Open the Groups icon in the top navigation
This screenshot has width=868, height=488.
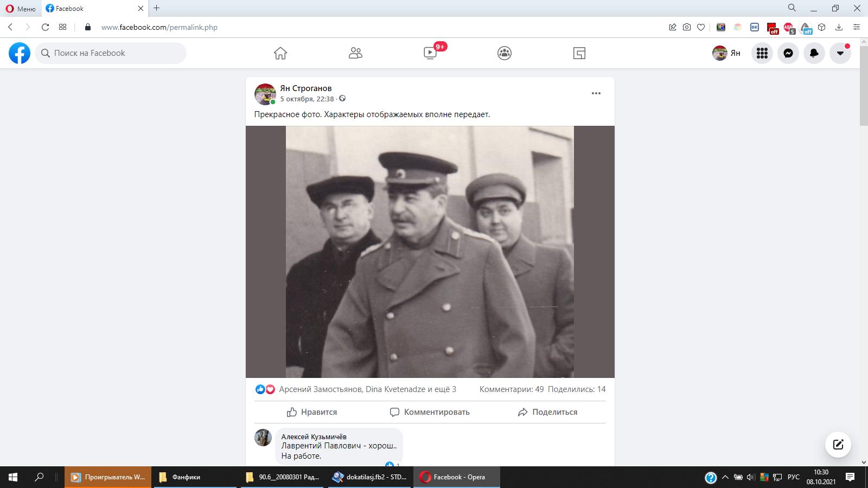click(x=505, y=53)
